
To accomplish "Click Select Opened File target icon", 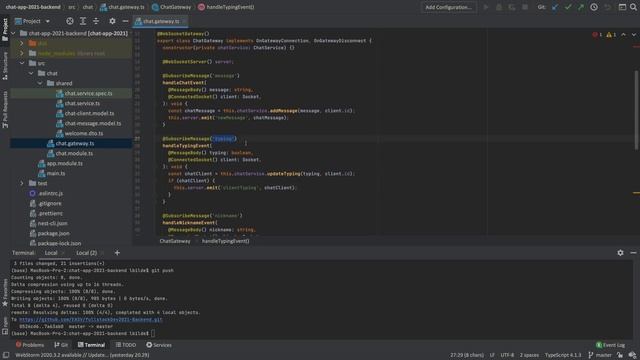I will [70, 21].
